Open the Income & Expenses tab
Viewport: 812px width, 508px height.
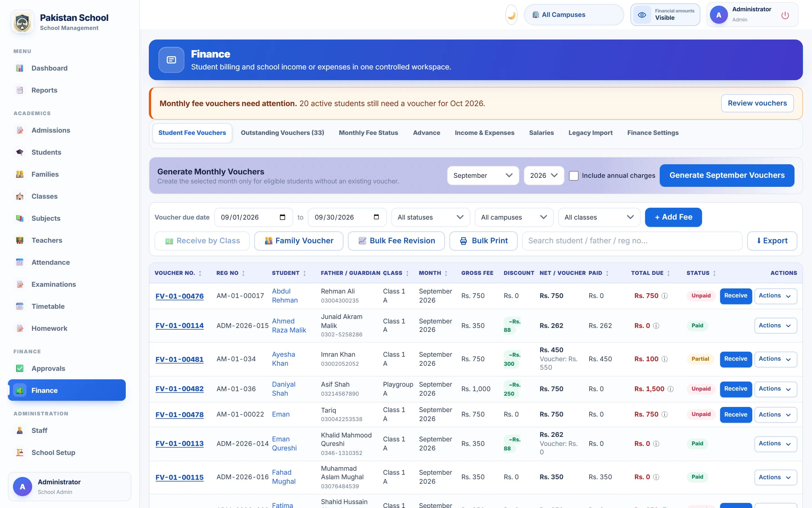pyautogui.click(x=484, y=133)
